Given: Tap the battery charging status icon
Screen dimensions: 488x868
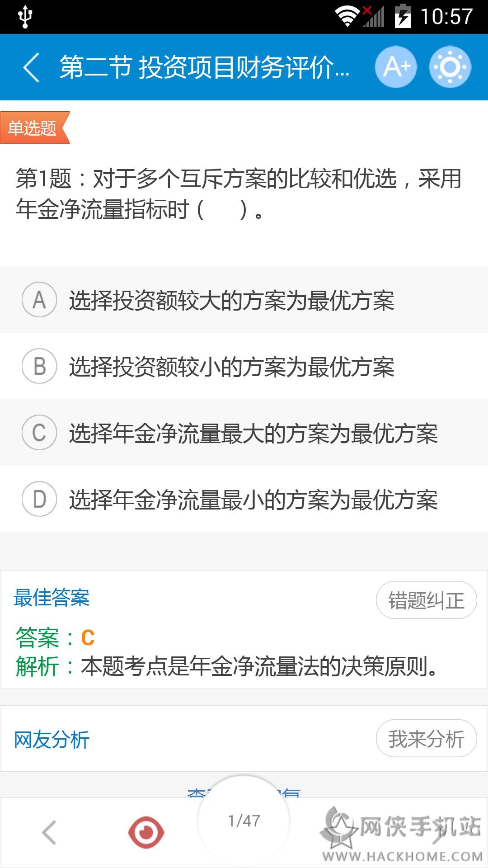Looking at the screenshot, I should click(403, 17).
